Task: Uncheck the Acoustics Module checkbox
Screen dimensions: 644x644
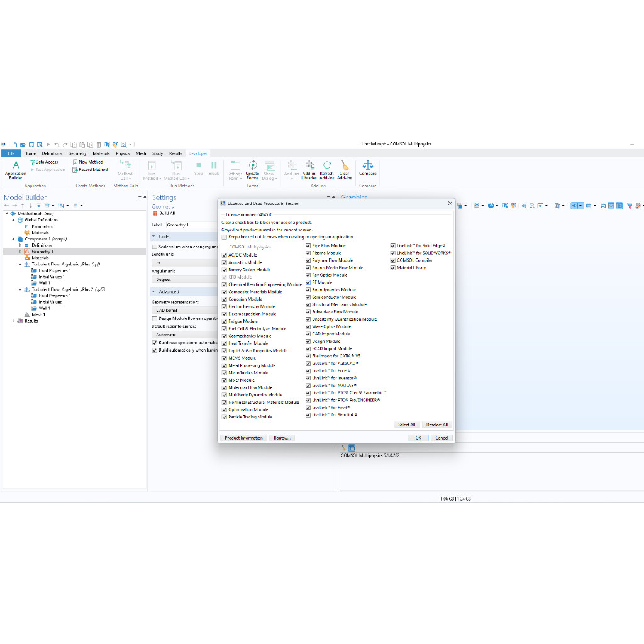Action: (225, 262)
